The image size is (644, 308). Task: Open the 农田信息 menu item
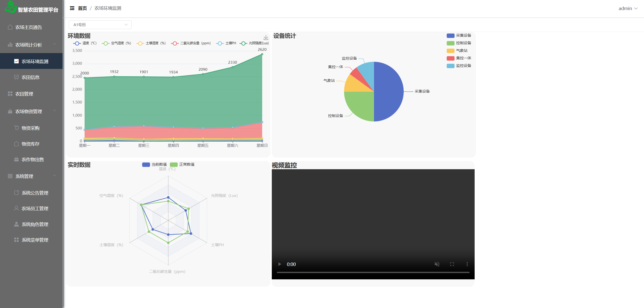pos(30,77)
